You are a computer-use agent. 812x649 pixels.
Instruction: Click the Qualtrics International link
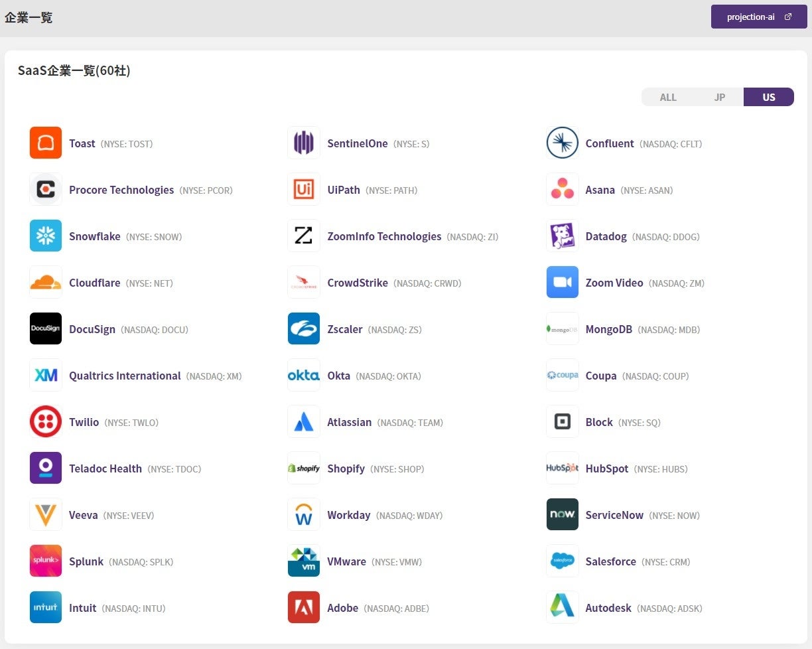pos(125,376)
